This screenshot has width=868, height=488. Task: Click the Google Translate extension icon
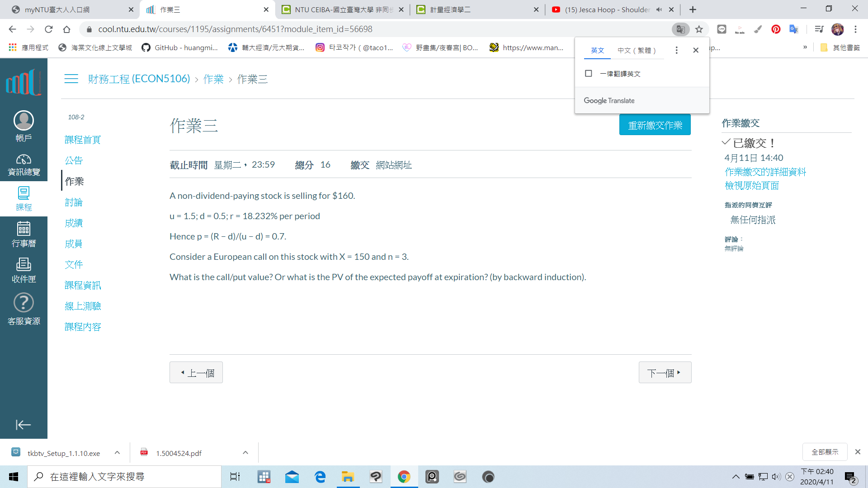pyautogui.click(x=794, y=29)
